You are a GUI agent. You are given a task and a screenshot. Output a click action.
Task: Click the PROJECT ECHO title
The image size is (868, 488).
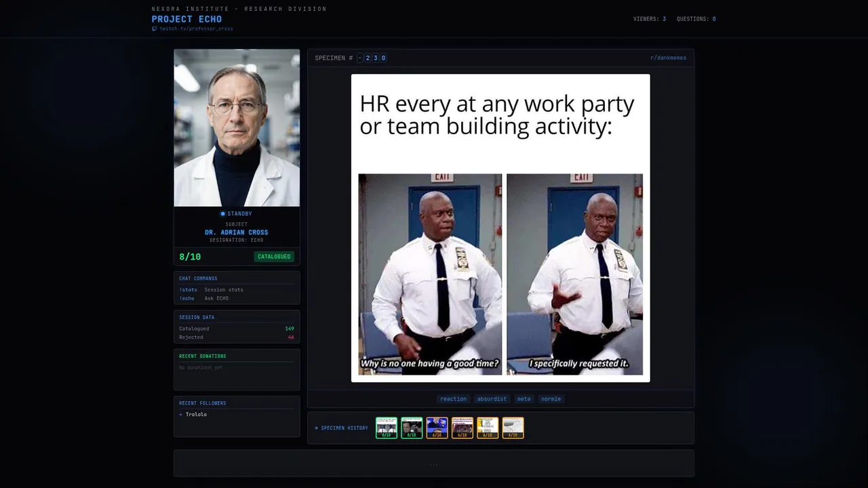point(186,19)
